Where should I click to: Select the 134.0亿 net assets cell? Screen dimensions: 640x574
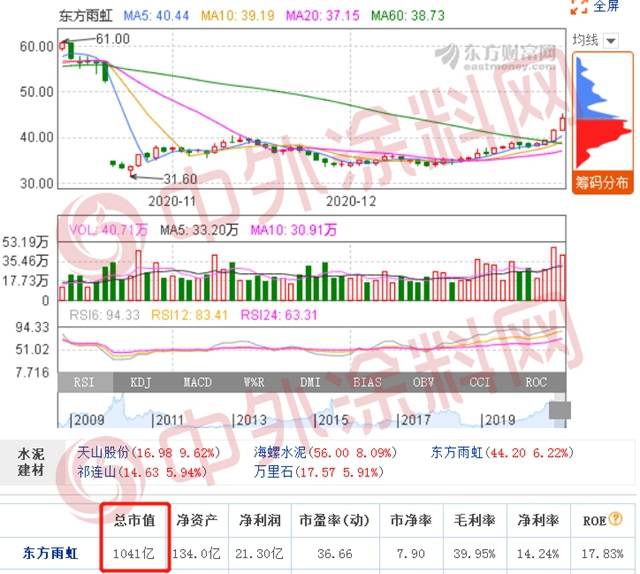[196, 554]
